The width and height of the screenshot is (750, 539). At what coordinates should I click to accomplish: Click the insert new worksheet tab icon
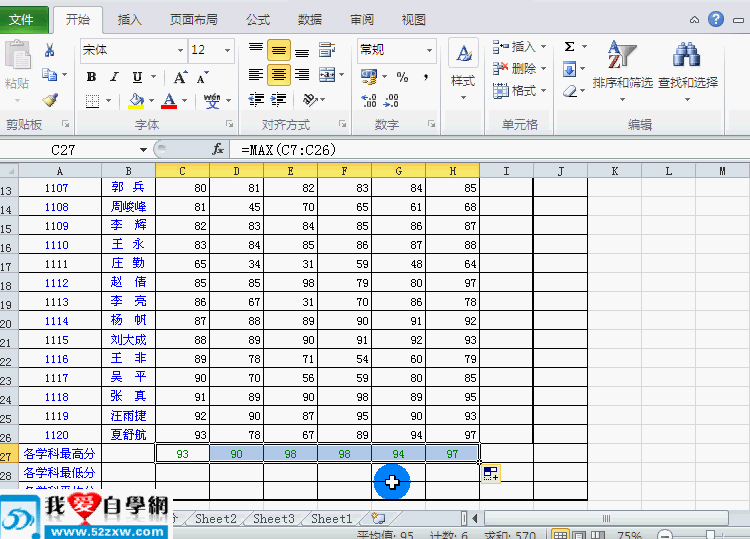(378, 518)
